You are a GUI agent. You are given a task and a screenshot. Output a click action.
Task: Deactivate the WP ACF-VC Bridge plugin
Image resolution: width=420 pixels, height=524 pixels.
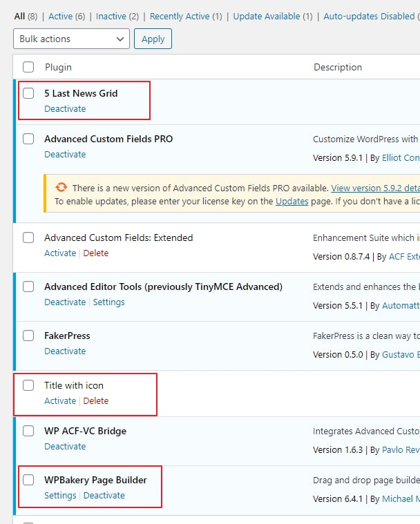click(x=65, y=446)
